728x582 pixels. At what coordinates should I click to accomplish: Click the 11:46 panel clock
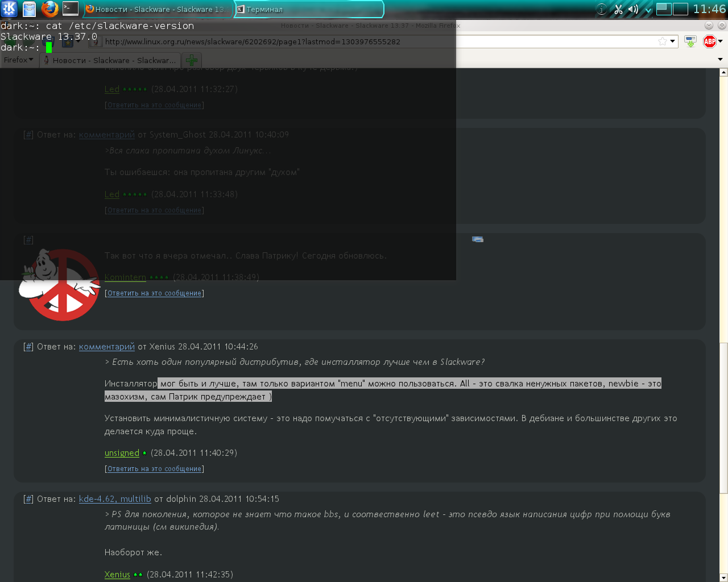point(709,9)
